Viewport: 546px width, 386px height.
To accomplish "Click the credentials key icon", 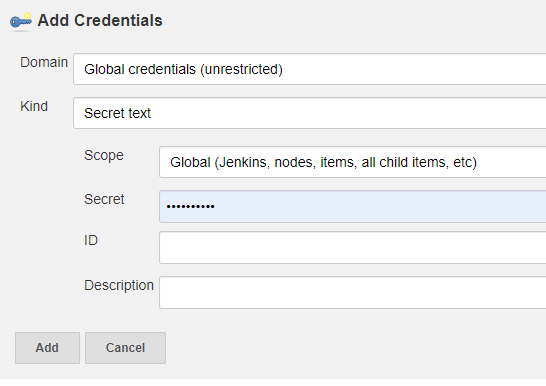I will 21,21.
